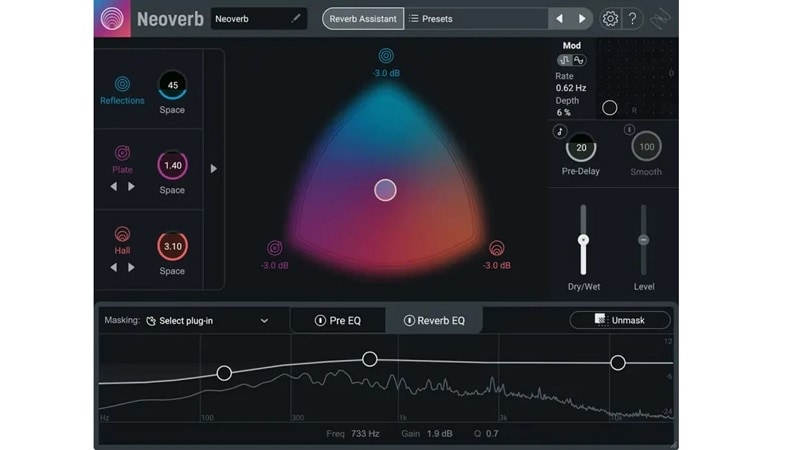Click the Mod Rate value 0.62 Hz
The height and width of the screenshot is (450, 800).
pyautogui.click(x=571, y=88)
